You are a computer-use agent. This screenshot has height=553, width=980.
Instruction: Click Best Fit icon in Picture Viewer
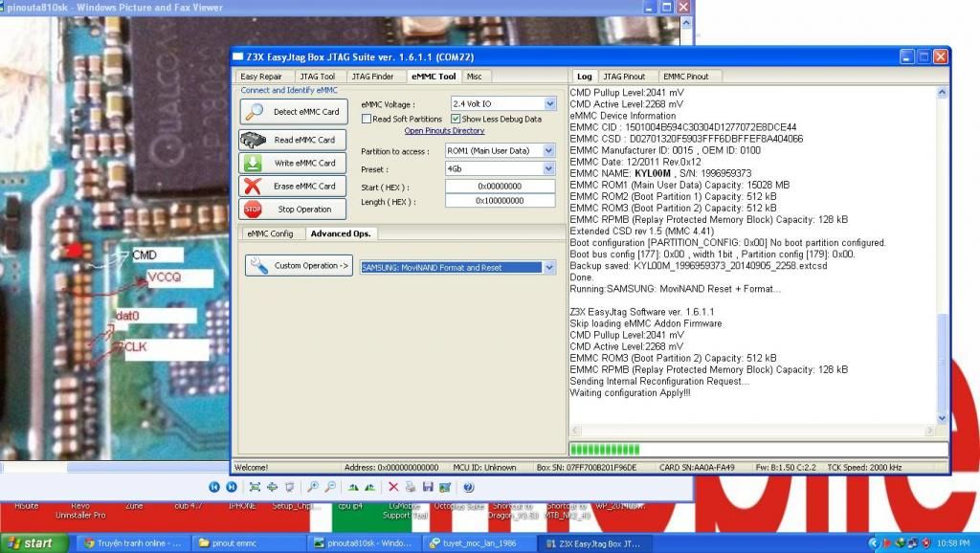click(x=255, y=487)
